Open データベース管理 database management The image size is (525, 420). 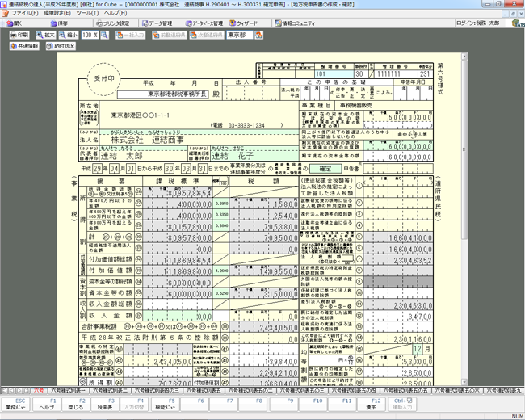(204, 23)
